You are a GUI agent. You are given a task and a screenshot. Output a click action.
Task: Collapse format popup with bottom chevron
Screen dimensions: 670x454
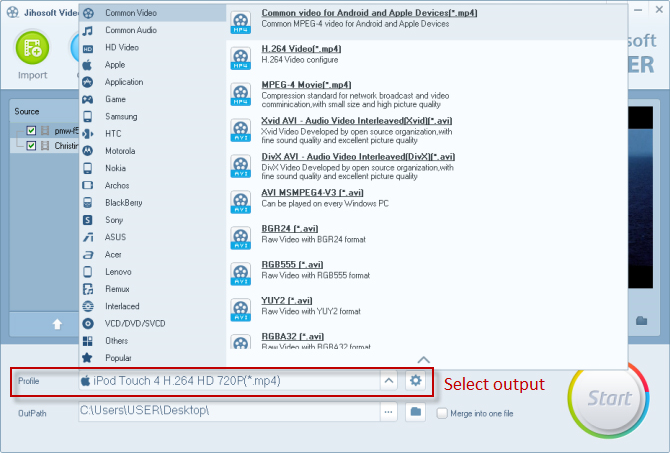click(423, 359)
